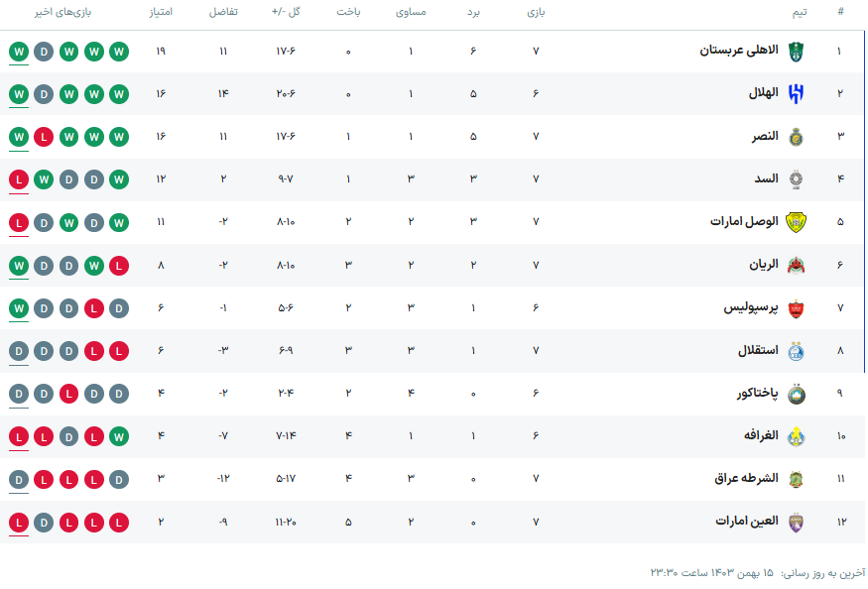This screenshot has width=868, height=589.
Task: Click the red L badge in Al-Nassr row
Action: pyautogui.click(x=44, y=137)
